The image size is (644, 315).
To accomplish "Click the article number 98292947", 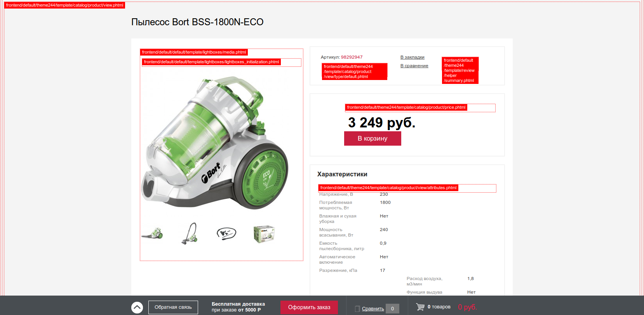I will coord(352,57).
